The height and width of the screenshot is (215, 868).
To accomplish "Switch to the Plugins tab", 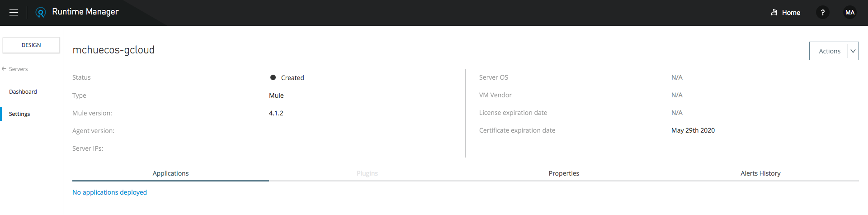I will pos(367,173).
